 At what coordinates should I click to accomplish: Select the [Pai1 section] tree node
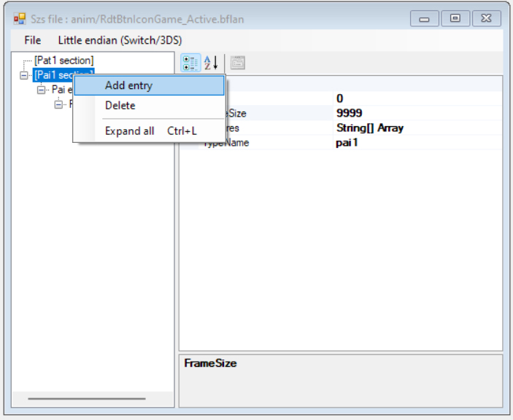click(x=53, y=75)
